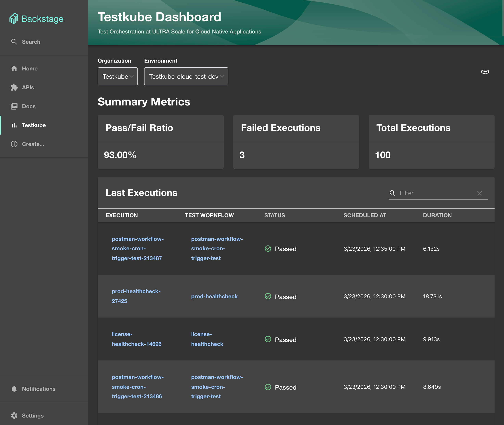Click the Environment dropdown chevron arrow

click(x=222, y=76)
